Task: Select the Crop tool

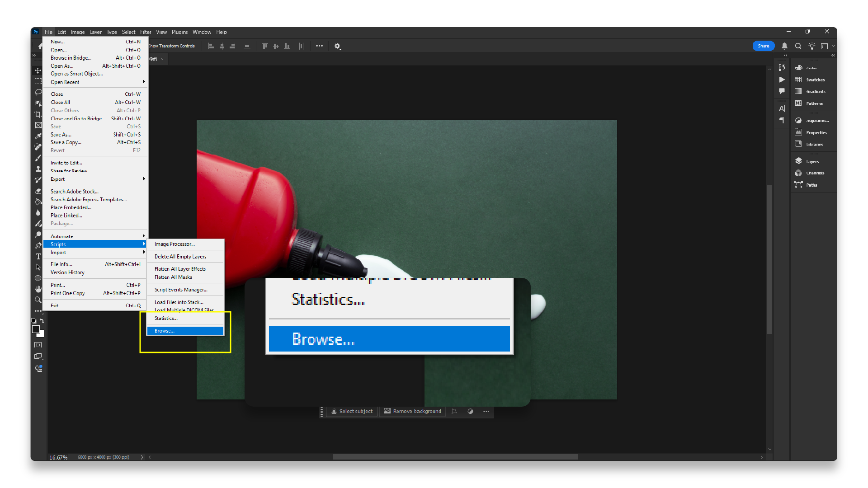Action: pyautogui.click(x=38, y=114)
